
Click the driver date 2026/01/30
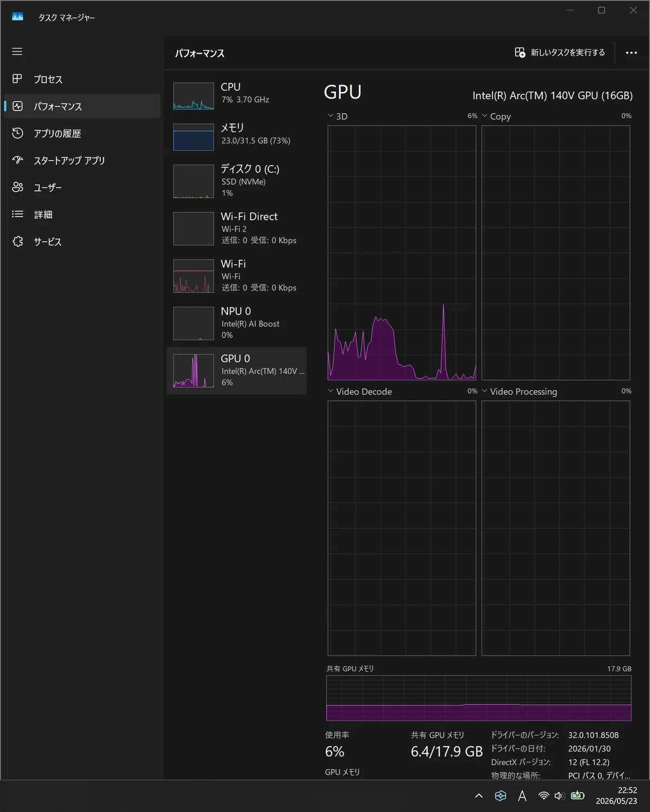589,749
